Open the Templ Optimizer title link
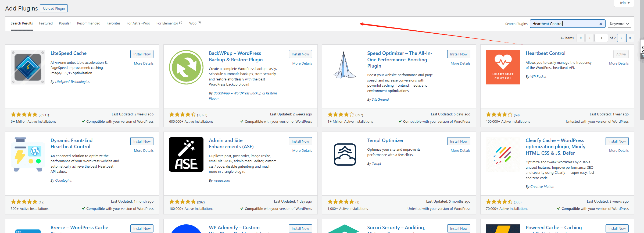Screen dimensions: 644x233 click(385, 140)
